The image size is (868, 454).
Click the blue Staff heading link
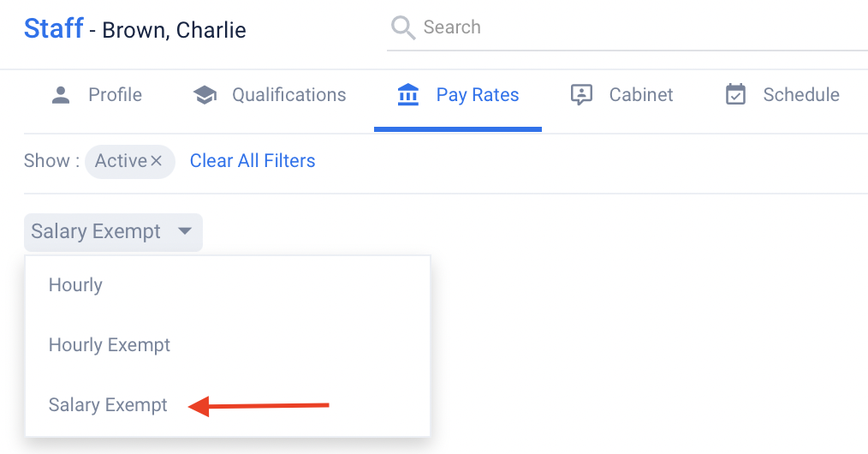54,28
